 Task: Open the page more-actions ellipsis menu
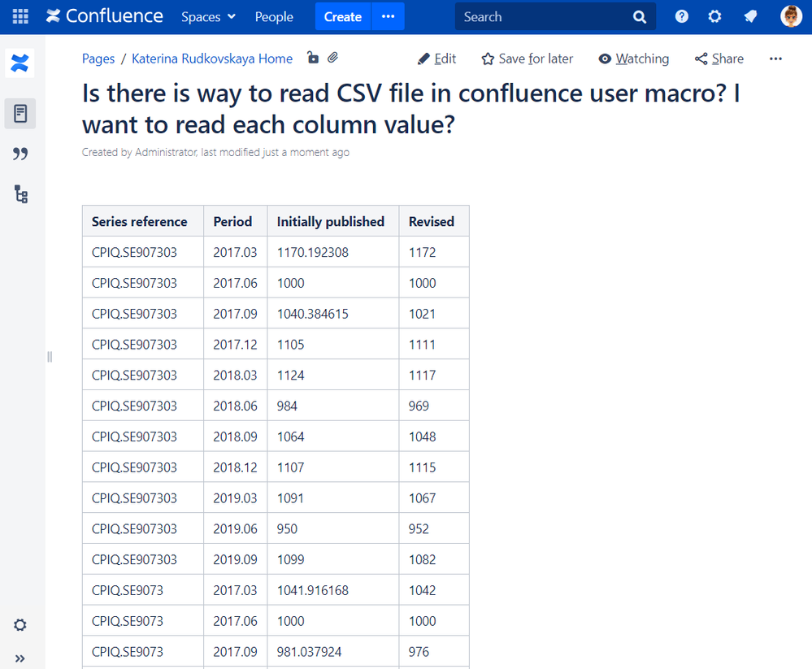[x=775, y=59]
